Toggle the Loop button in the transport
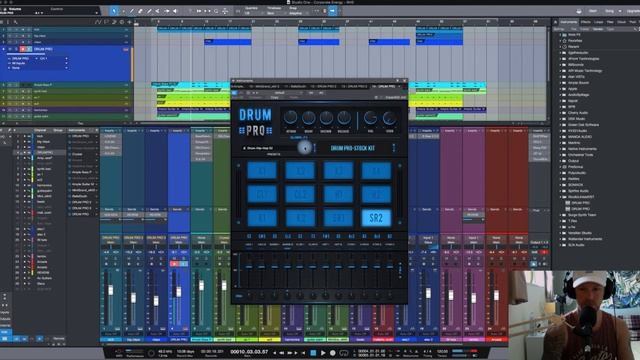The width and height of the screenshot is (640, 360). click(x=344, y=353)
